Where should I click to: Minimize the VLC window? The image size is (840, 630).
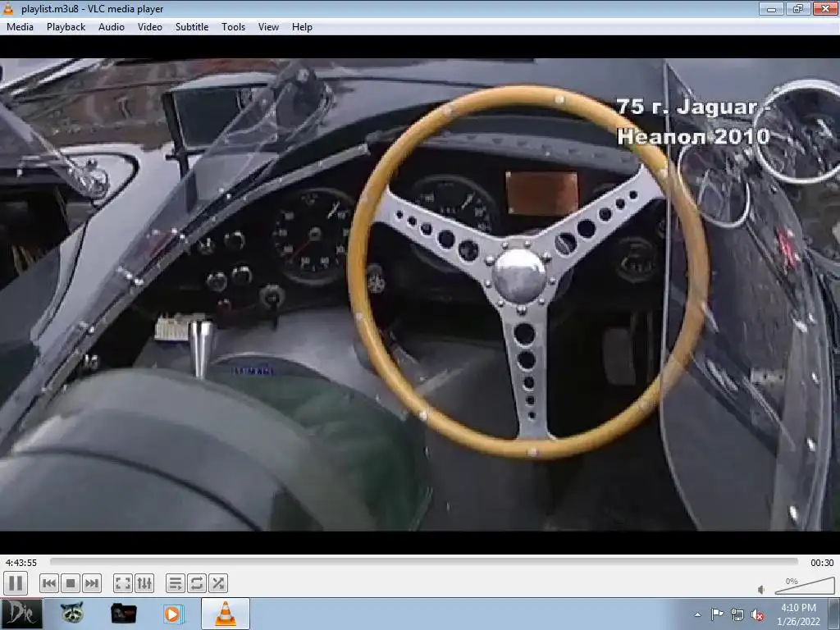click(x=771, y=8)
